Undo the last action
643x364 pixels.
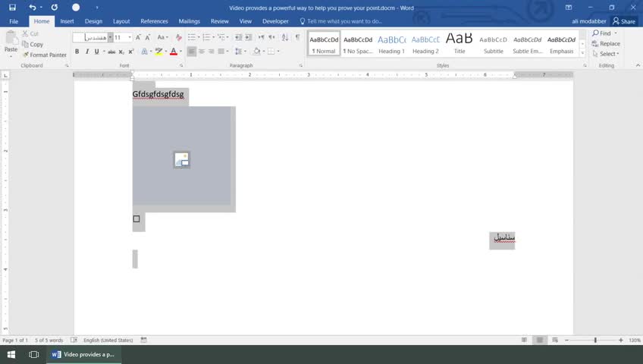click(33, 8)
